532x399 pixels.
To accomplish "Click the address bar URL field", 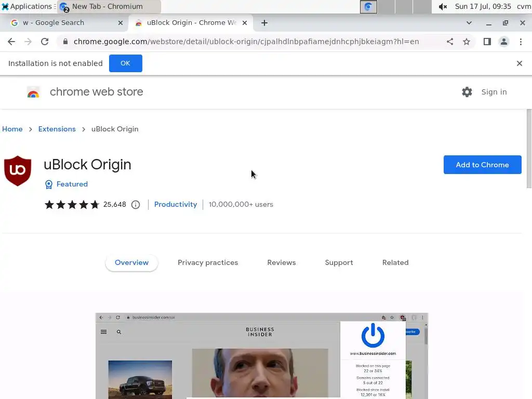I will click(246, 42).
